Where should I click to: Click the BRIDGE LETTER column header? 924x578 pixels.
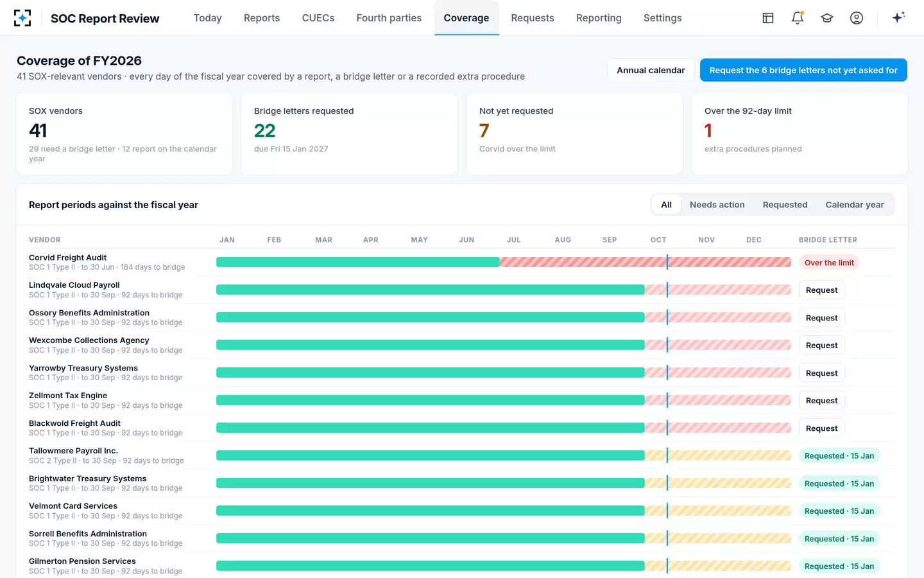point(828,240)
